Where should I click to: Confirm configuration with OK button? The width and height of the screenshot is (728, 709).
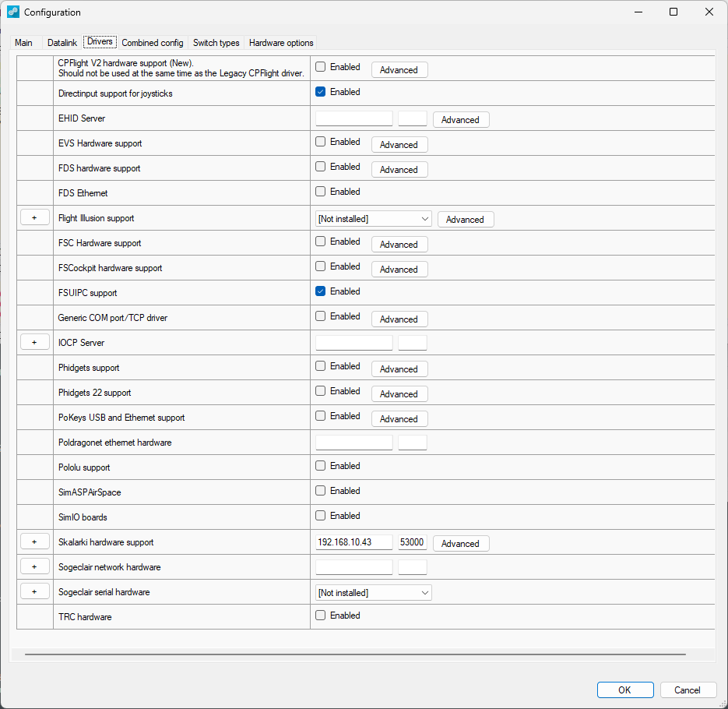(625, 690)
